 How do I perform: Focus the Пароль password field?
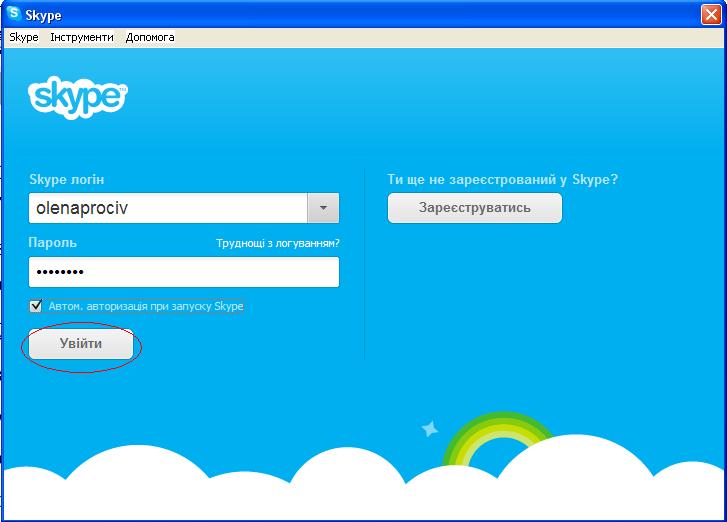click(x=184, y=272)
